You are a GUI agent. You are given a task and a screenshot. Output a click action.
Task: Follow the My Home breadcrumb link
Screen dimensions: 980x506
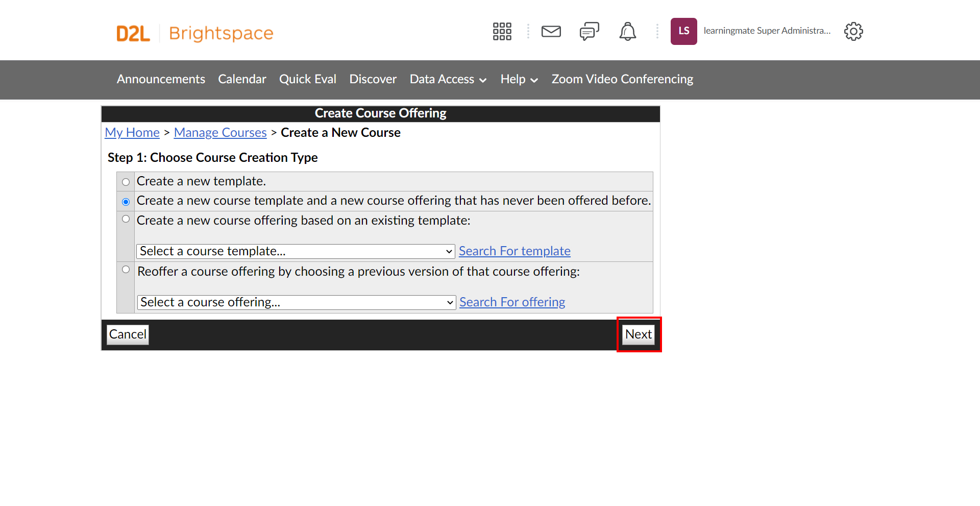pos(132,133)
